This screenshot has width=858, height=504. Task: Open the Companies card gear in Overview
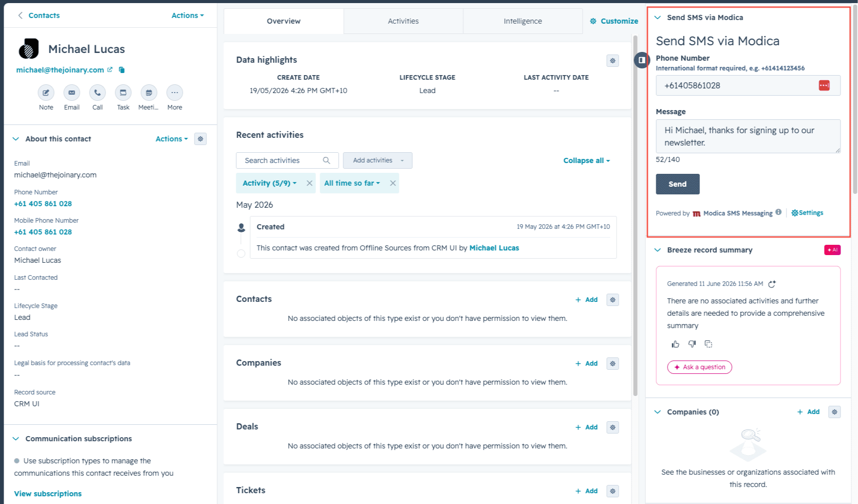(612, 364)
